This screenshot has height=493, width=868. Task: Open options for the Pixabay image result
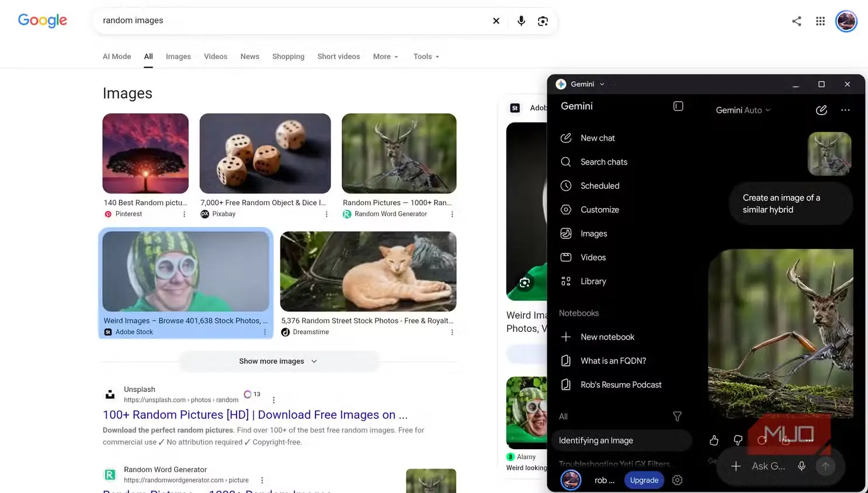[327, 214]
